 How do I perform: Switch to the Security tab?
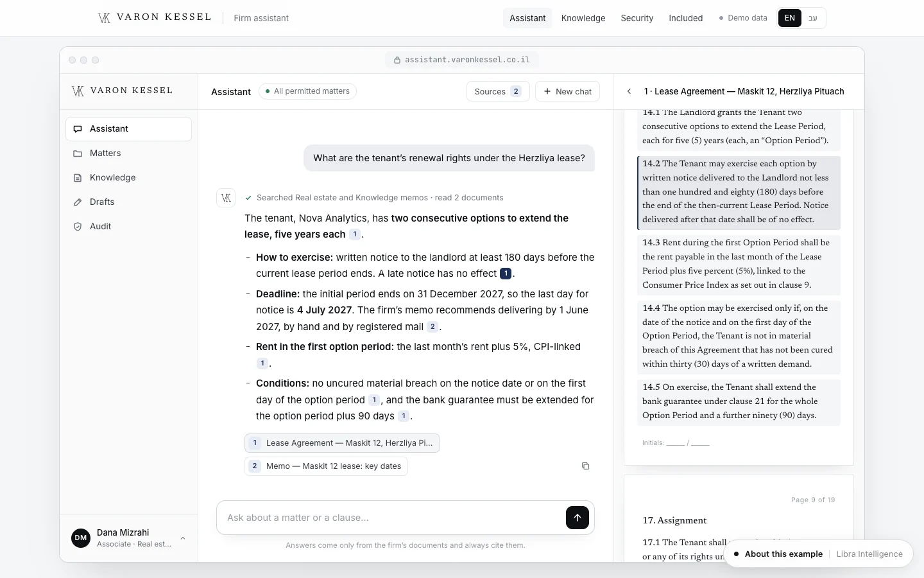click(x=637, y=18)
